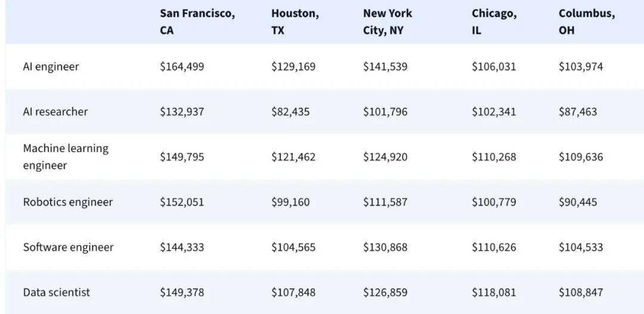The width and height of the screenshot is (644, 314).
Task: Select the $124,920 salary cell
Action: pos(385,157)
